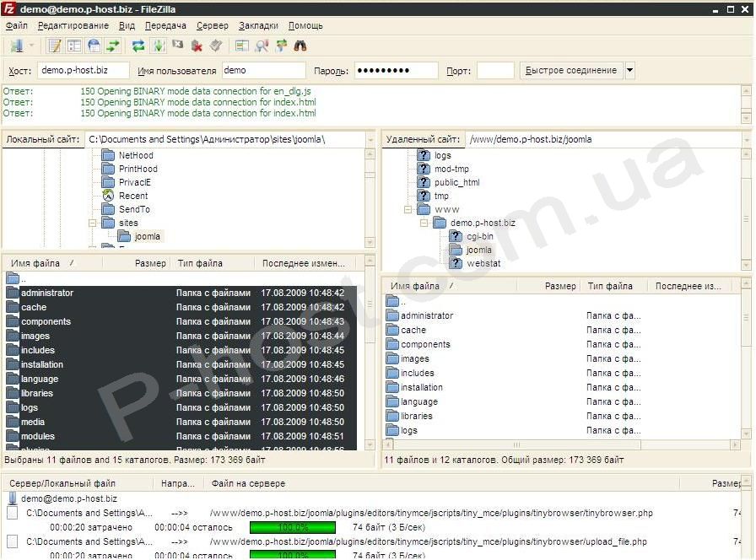Sort remote files by Имя файла column
The height and width of the screenshot is (560, 756).
click(x=451, y=286)
